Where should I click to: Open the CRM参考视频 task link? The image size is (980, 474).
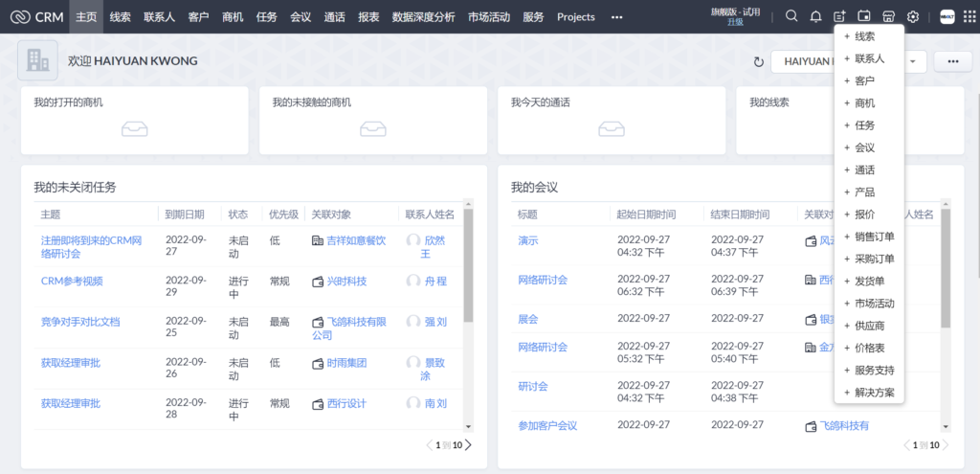pyautogui.click(x=72, y=282)
